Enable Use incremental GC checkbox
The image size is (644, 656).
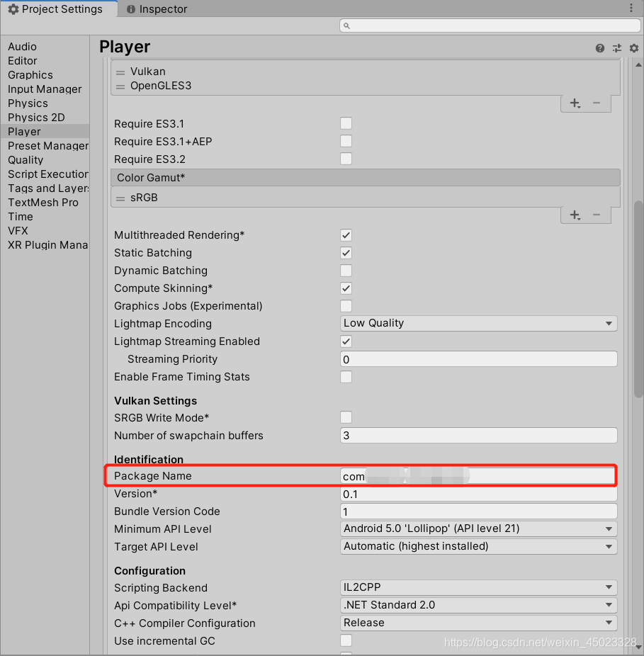(x=346, y=640)
